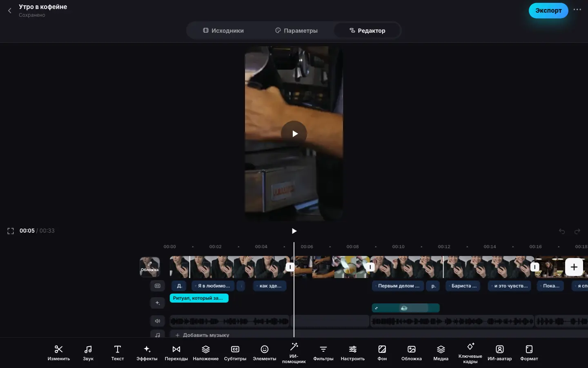588x368 pixels.
Task: Open the Обложка tool in bottom toolbar
Action: pos(412,353)
